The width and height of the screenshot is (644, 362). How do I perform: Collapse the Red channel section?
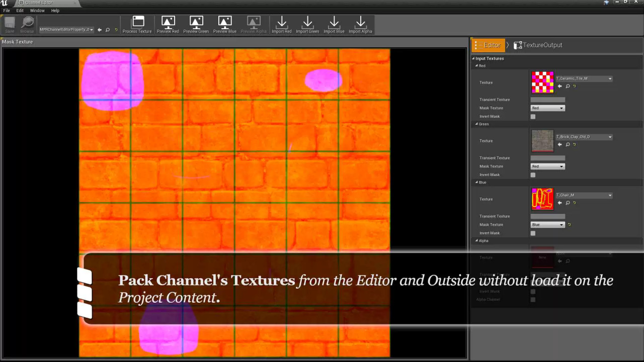[477, 66]
